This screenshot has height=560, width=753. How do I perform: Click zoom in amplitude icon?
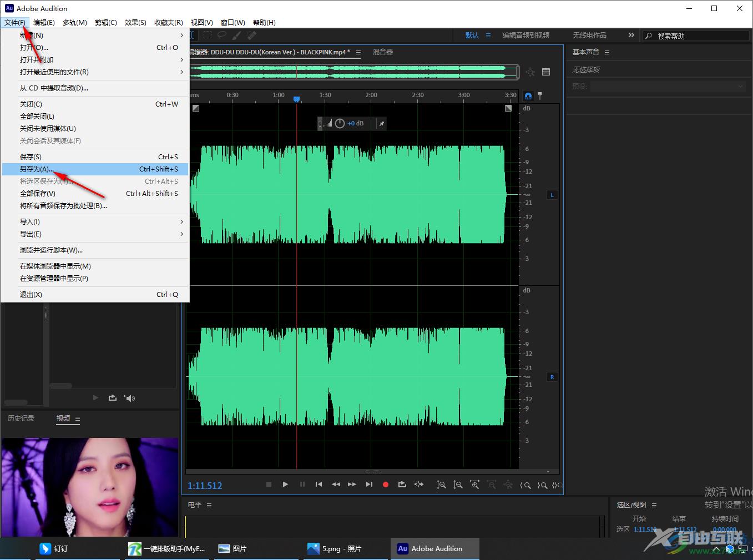click(x=441, y=485)
